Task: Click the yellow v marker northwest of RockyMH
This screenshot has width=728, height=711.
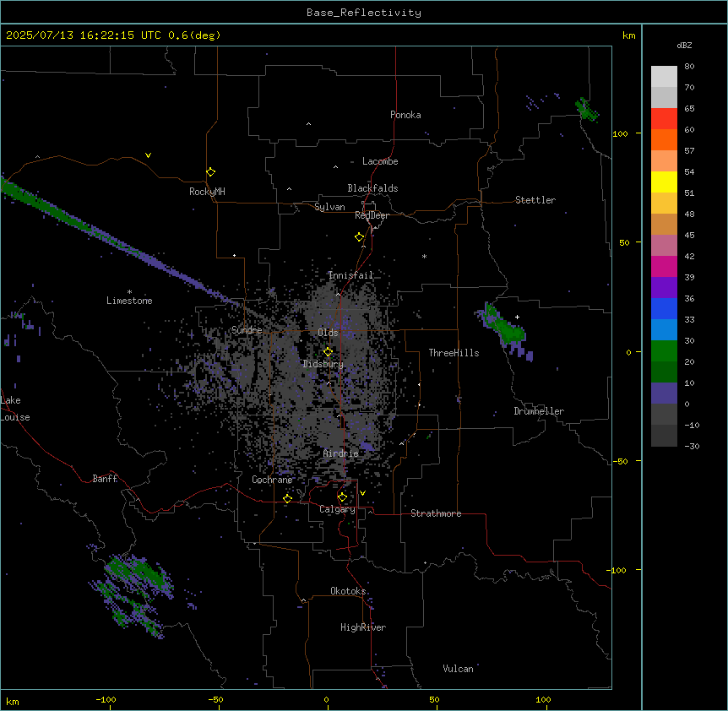Action: coord(148,155)
